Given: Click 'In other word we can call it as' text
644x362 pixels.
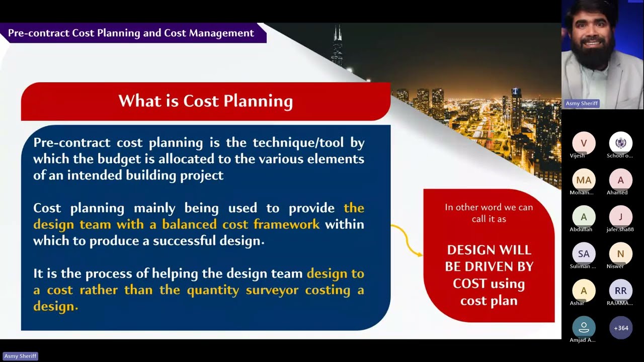Looking at the screenshot, I should pos(489,213).
